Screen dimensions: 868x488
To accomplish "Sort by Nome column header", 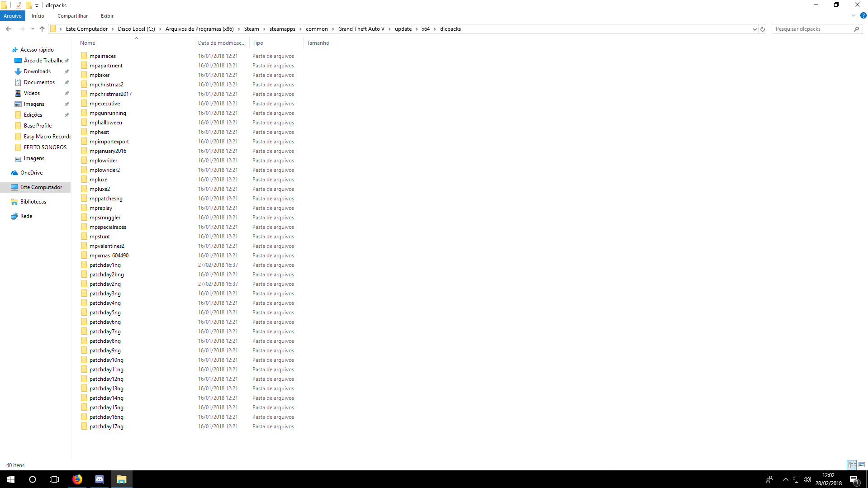I will [137, 43].
